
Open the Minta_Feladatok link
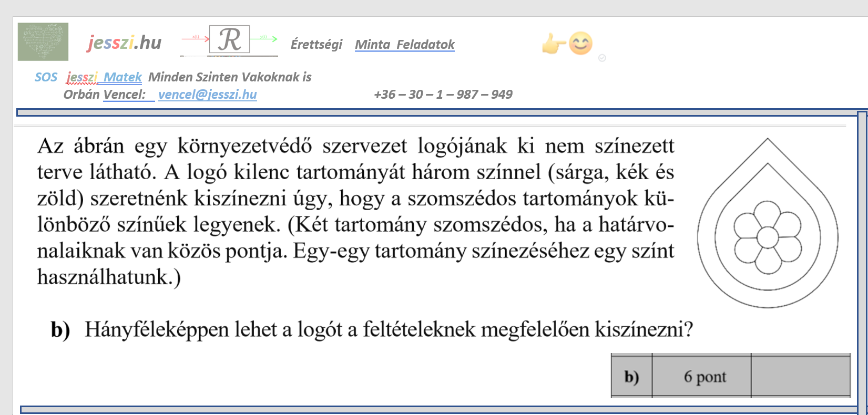coord(404,45)
